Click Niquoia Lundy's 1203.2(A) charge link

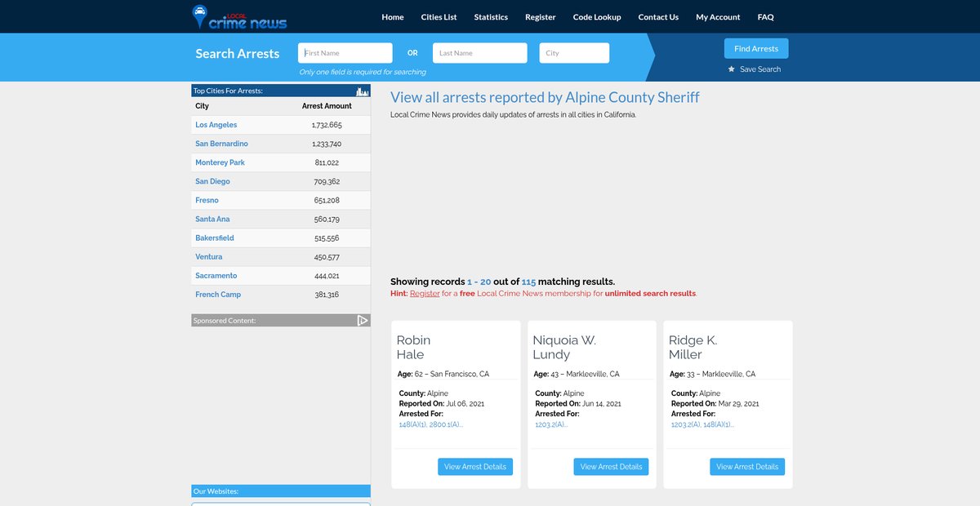point(551,424)
